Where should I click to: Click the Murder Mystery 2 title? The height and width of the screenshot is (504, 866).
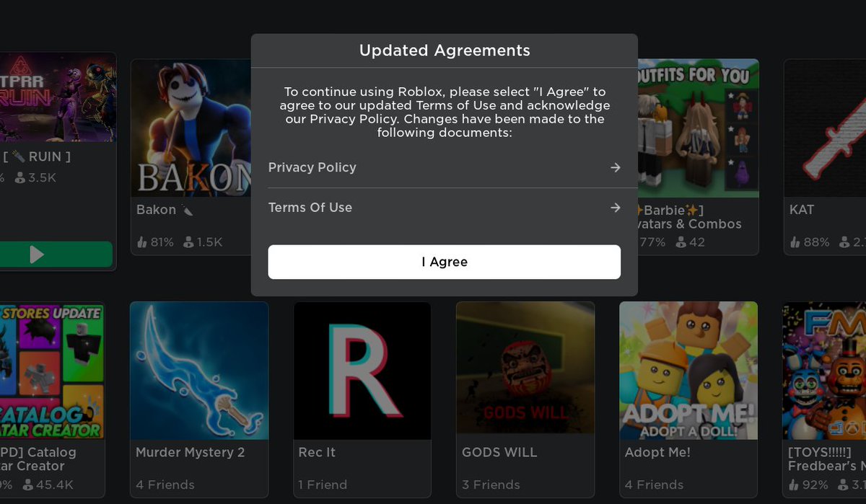click(191, 453)
